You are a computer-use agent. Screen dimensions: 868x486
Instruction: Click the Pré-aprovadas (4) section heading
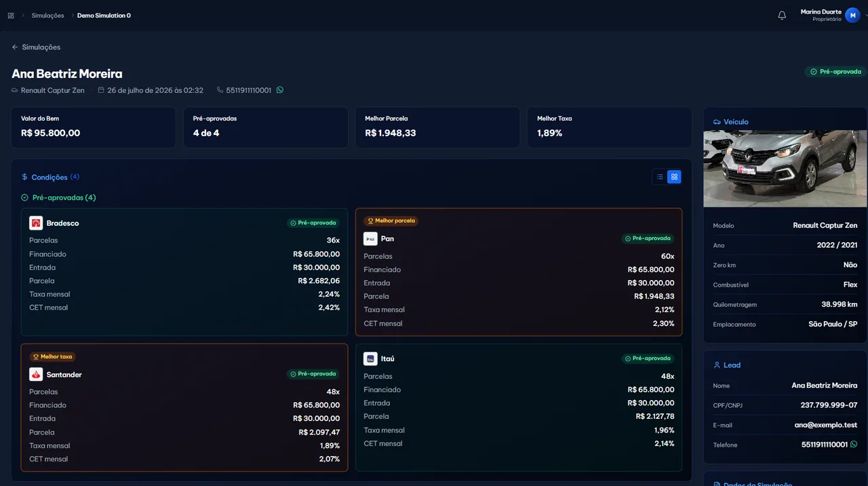tap(58, 198)
